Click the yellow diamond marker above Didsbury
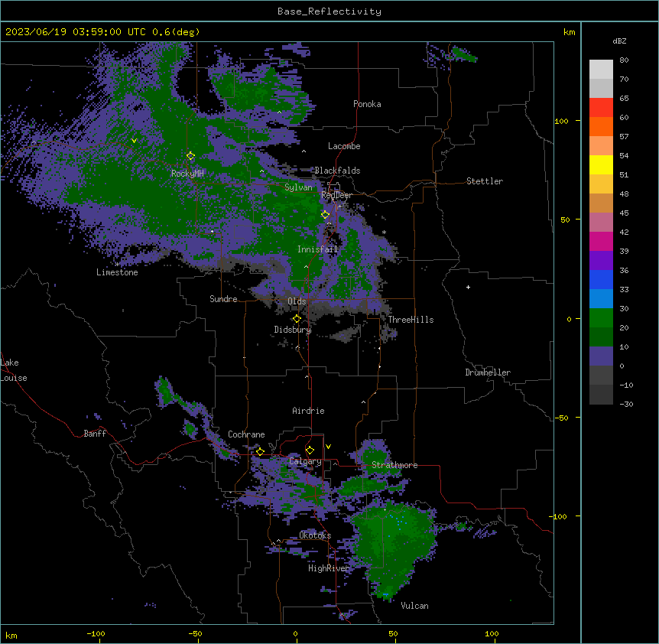 coord(297,319)
